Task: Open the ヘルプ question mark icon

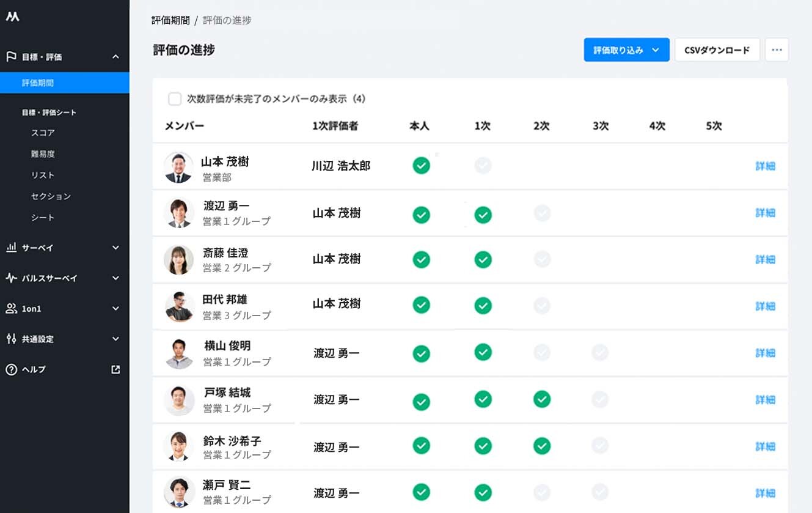Action: (x=11, y=369)
